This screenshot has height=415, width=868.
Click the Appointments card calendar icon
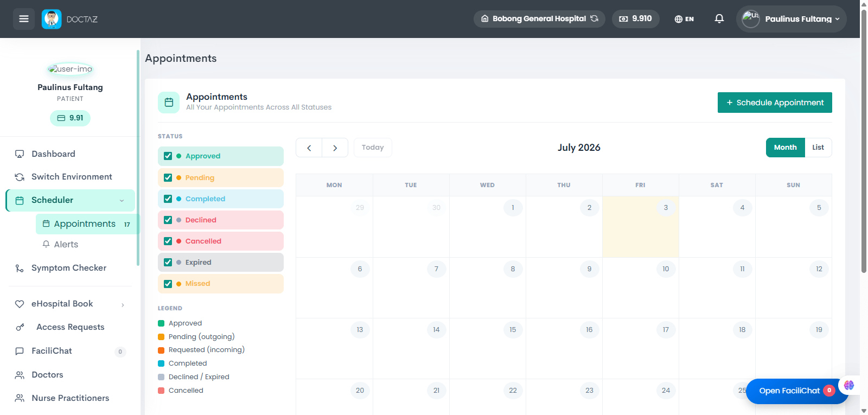(x=169, y=103)
